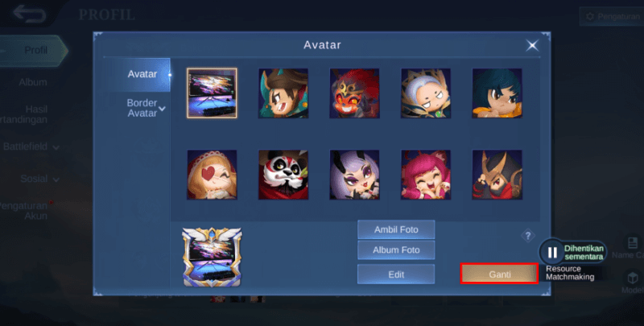Click the pause icon for resource matchmaking
The image size is (644, 326).
click(x=552, y=252)
